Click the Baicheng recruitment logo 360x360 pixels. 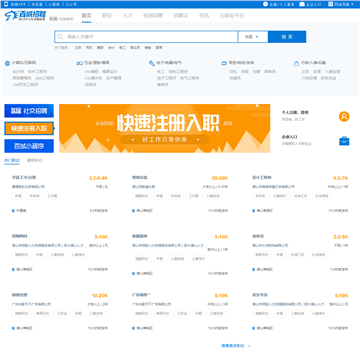tap(25, 16)
